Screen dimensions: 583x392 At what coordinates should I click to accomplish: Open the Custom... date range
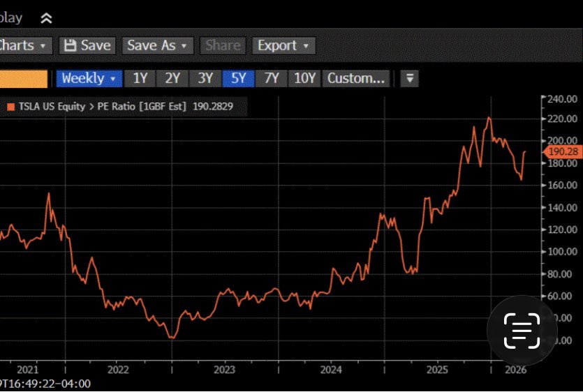coord(356,78)
